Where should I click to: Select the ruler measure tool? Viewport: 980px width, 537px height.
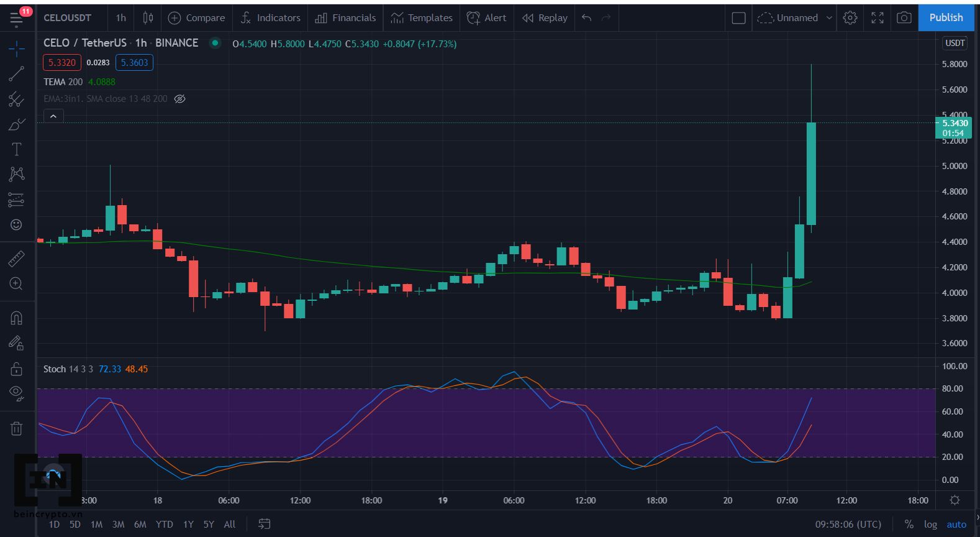pyautogui.click(x=16, y=259)
